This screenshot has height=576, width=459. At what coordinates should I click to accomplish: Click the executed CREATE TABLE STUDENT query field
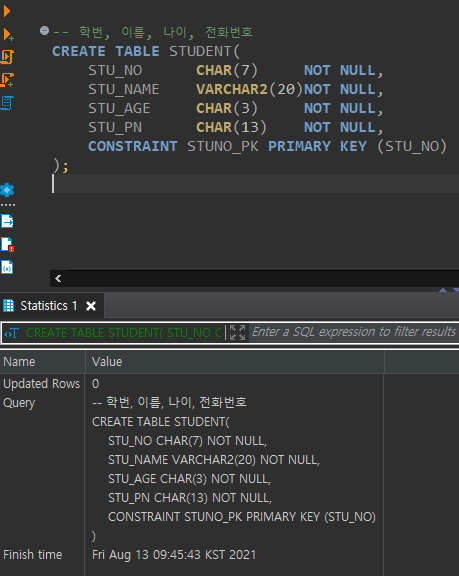click(124, 333)
